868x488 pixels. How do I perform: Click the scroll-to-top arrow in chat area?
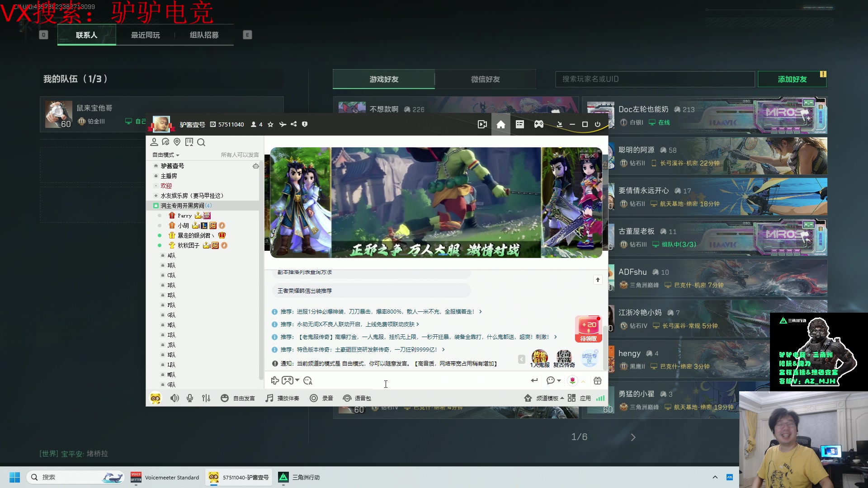click(x=598, y=280)
